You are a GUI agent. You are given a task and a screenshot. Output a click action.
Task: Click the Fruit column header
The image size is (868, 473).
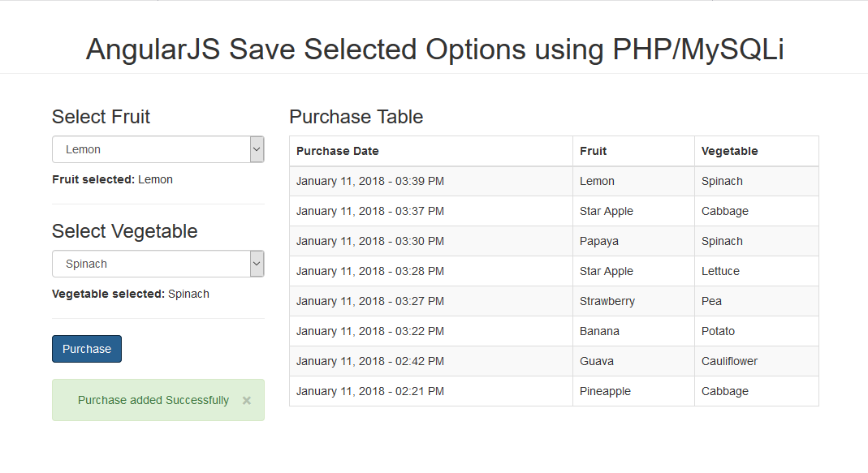point(593,151)
